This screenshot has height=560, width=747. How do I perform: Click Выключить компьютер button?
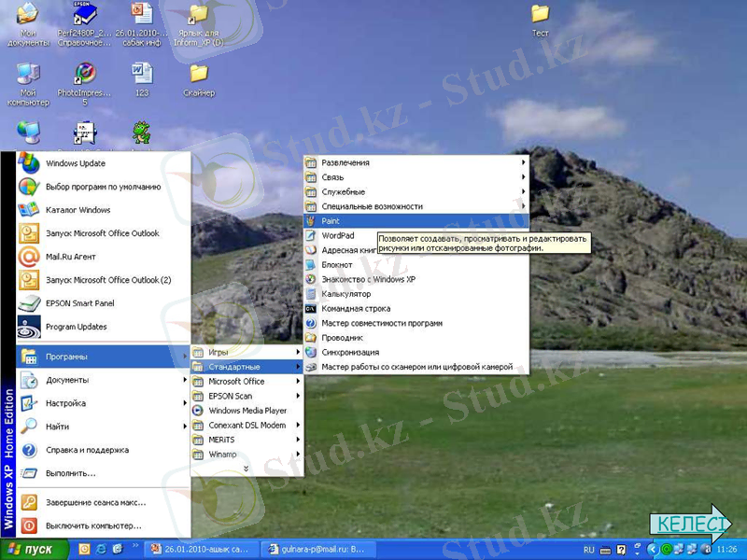(93, 525)
